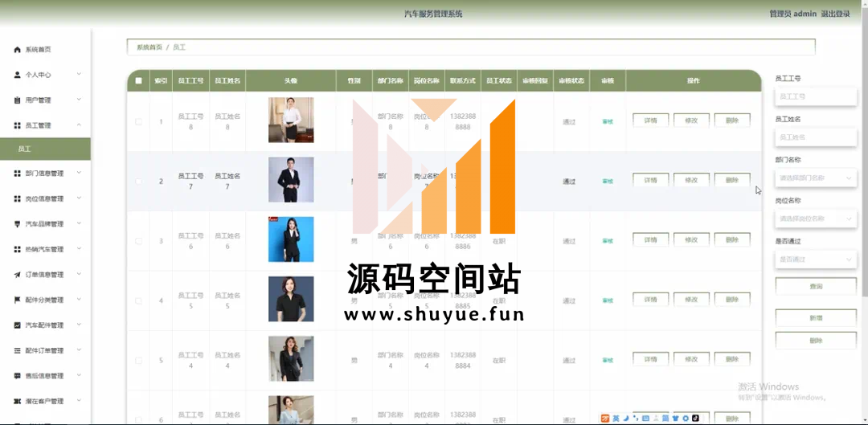Collapse the 员工管理 menu chevron
Viewport: 868px width, 425px height.
(x=79, y=125)
